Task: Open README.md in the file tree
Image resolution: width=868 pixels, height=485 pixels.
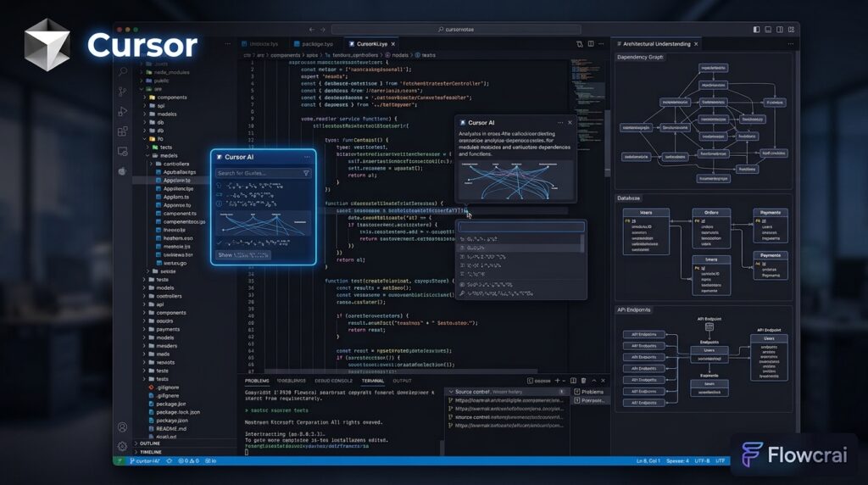Action: (170, 428)
